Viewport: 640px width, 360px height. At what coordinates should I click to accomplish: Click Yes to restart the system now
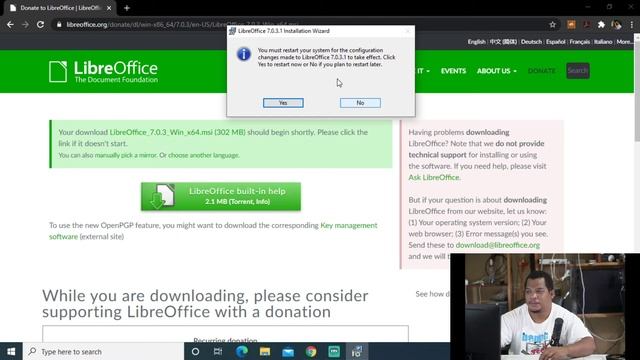coord(283,103)
